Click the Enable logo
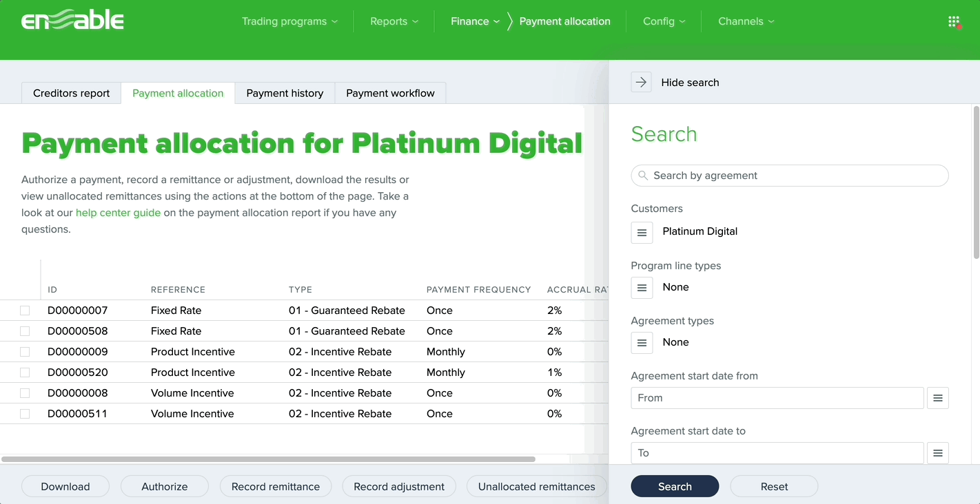 pyautogui.click(x=72, y=21)
